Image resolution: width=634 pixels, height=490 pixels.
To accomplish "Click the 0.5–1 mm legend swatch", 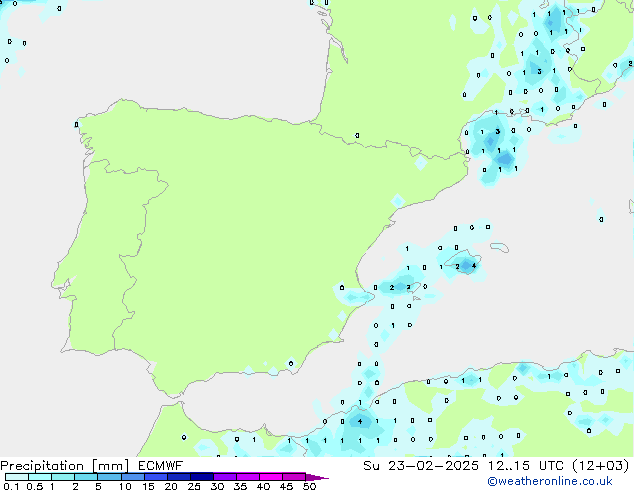I will click(40, 477).
